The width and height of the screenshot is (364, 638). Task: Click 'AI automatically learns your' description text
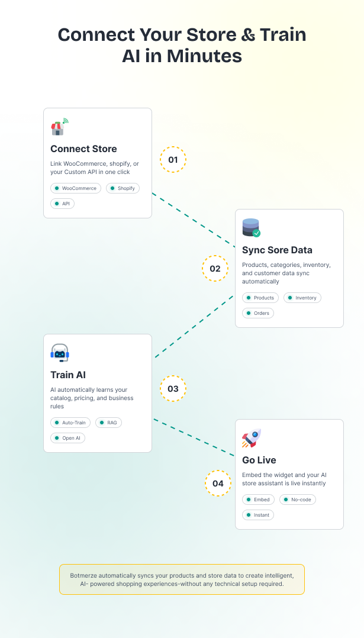89,390
